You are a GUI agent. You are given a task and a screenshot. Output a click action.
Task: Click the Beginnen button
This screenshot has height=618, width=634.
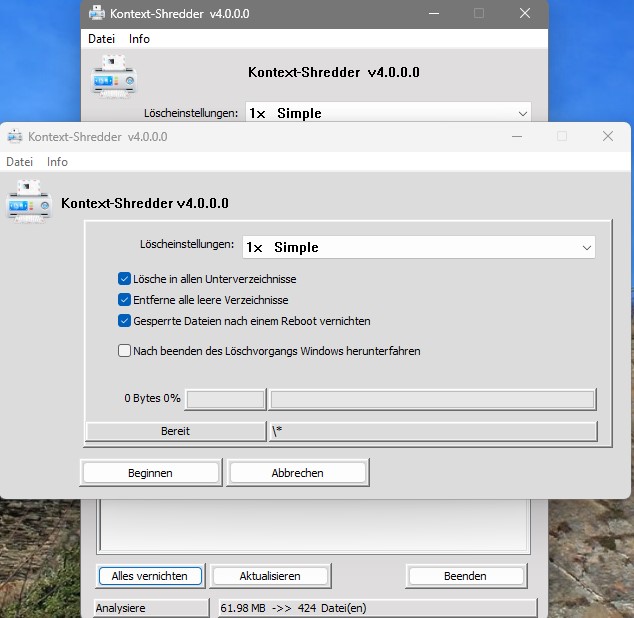(150, 472)
